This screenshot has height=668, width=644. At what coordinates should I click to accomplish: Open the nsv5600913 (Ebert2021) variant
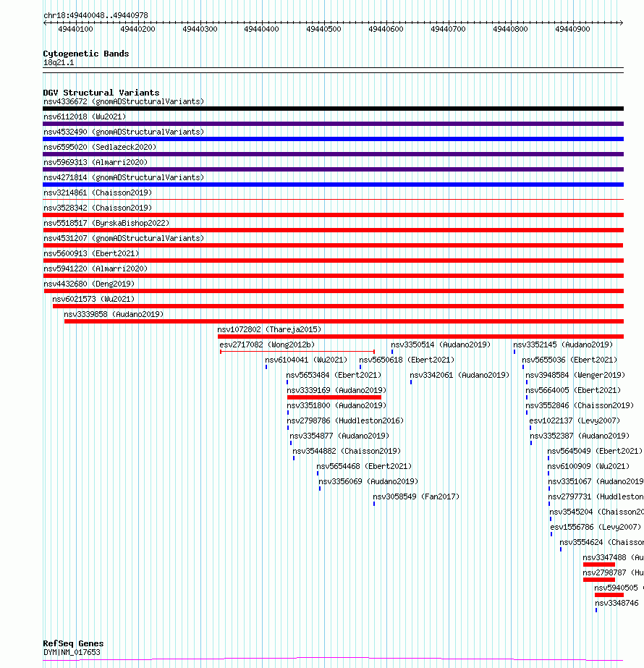click(x=91, y=253)
